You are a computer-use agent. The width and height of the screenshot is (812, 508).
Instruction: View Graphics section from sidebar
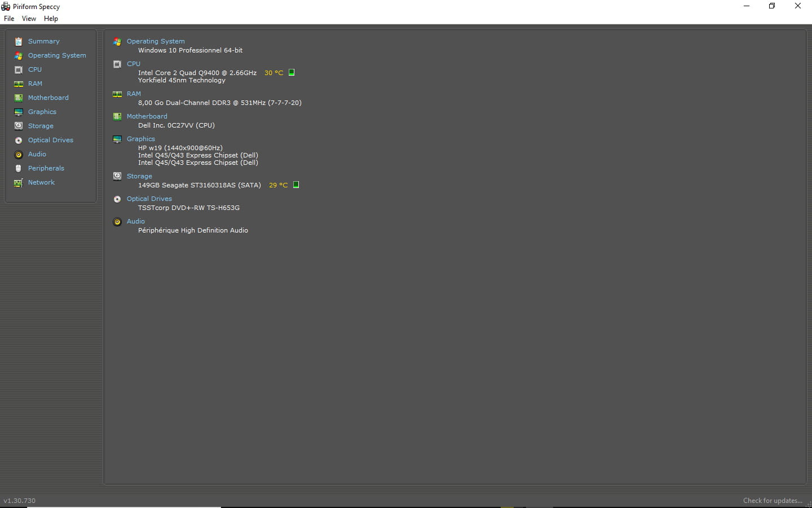tap(42, 112)
